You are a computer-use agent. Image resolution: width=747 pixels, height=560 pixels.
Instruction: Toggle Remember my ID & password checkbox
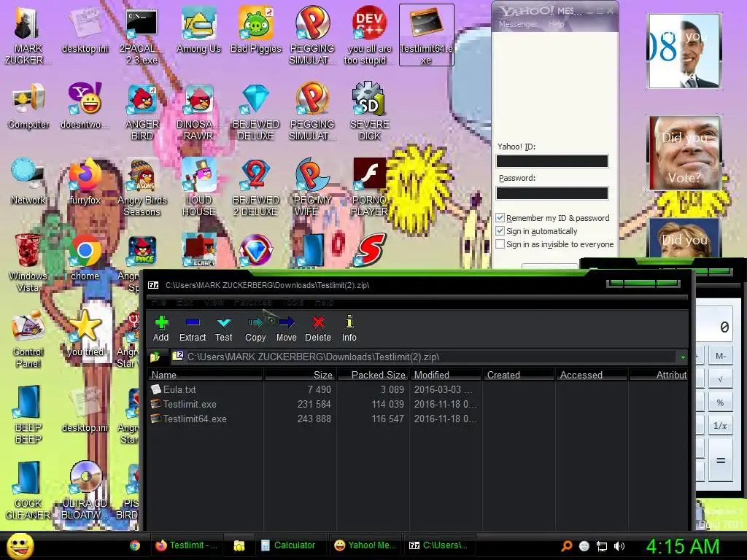pyautogui.click(x=500, y=217)
